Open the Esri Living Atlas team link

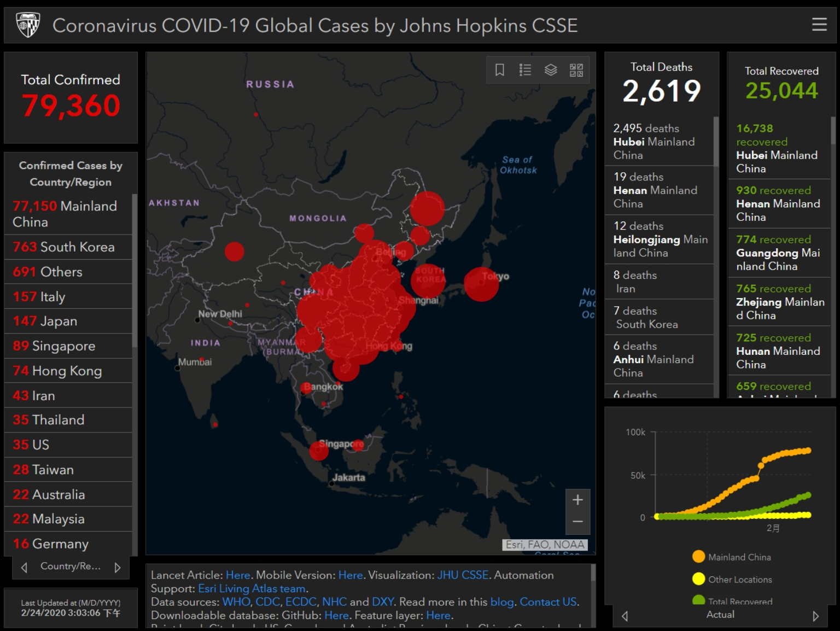[x=252, y=589]
